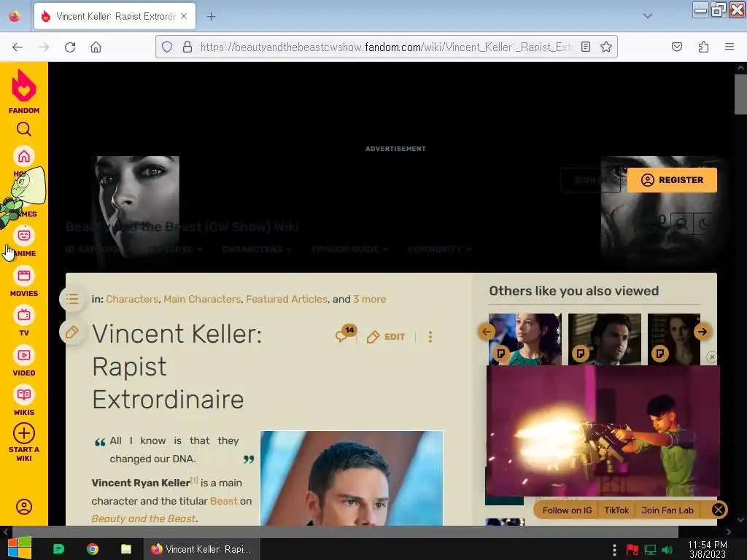Dismiss the social links bar
Viewport: 747px width, 560px height.
tap(719, 510)
